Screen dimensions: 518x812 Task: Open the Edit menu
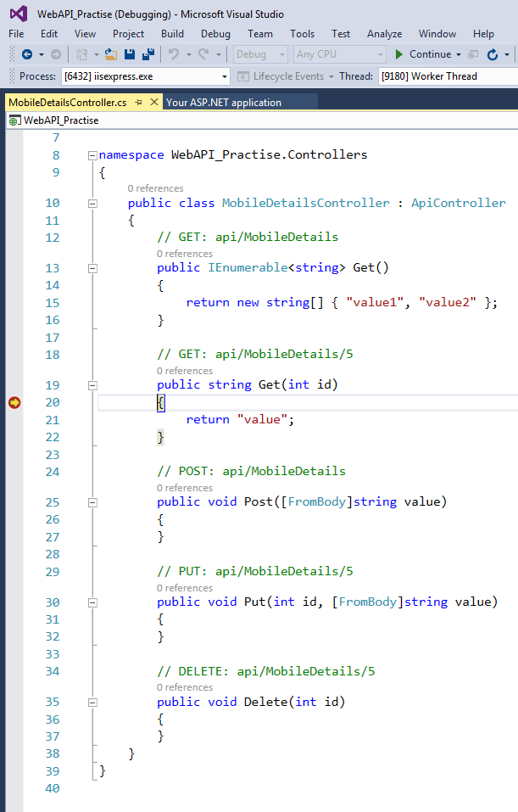[49, 34]
